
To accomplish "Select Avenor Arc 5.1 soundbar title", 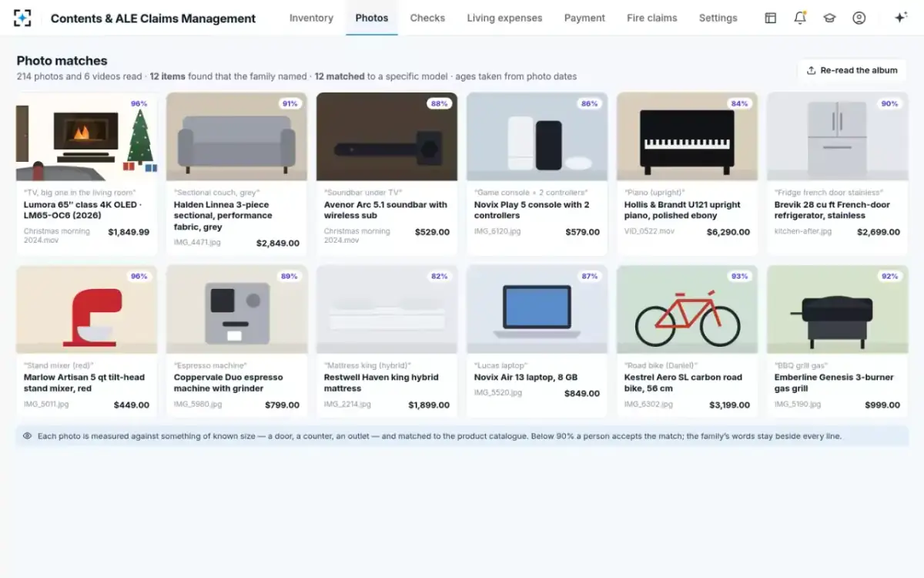I will tap(386, 210).
